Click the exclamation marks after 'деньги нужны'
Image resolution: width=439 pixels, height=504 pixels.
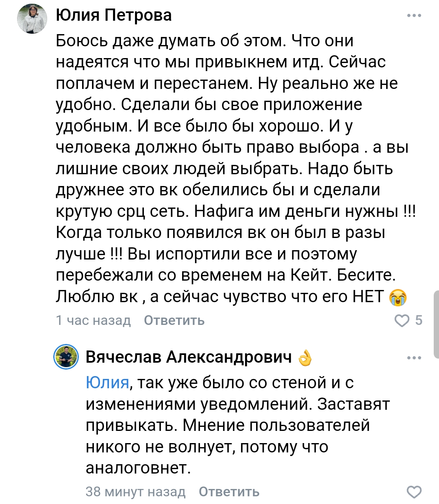[x=409, y=211]
